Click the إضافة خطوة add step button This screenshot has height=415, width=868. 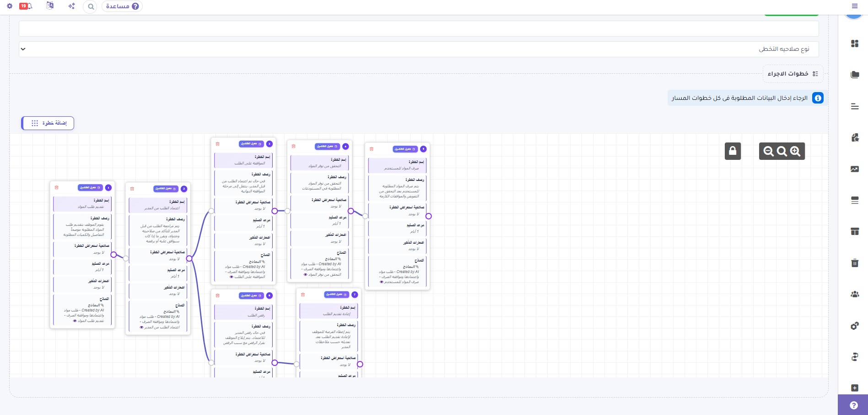(x=48, y=123)
